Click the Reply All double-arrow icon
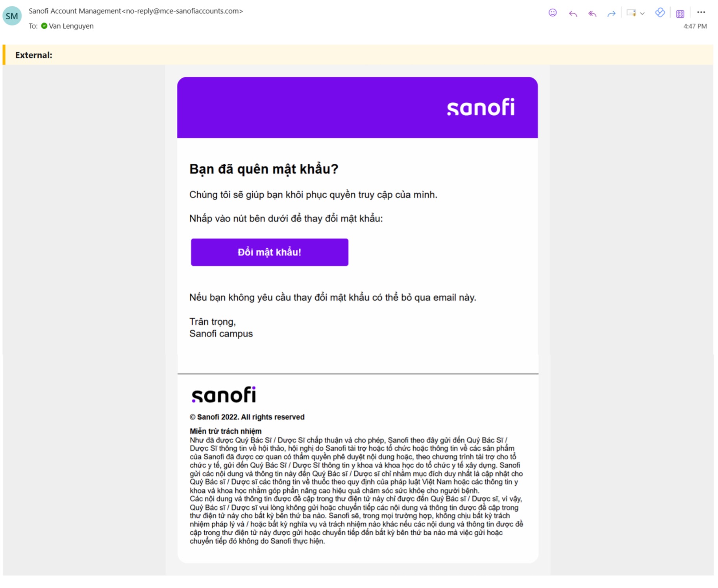Screen dimensions: 718x588 (592, 14)
